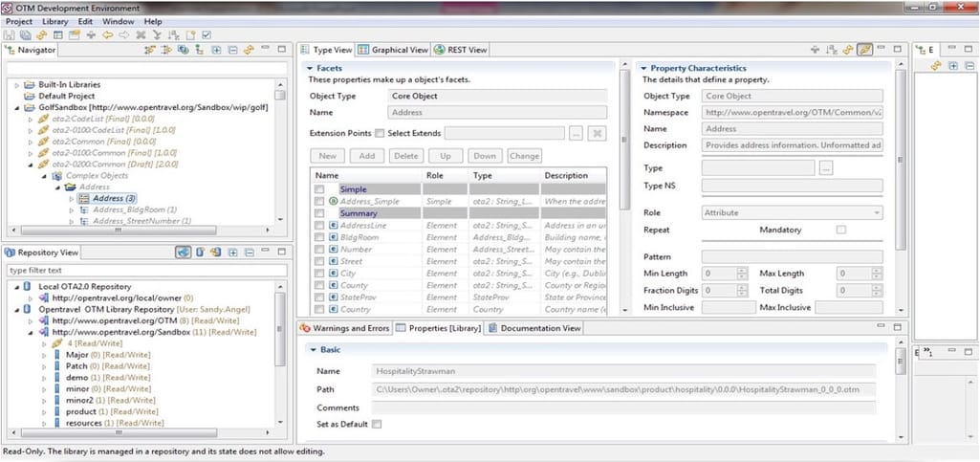
Task: Open the Role Attribute dropdown
Action: click(793, 213)
